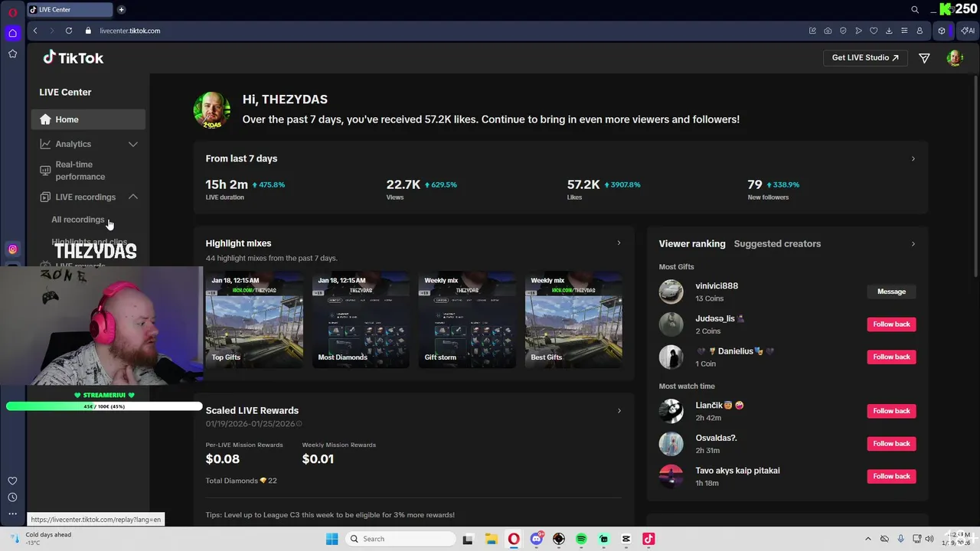Viewport: 980px width, 551px height.
Task: Open Scaled LIVE Rewards arrow
Action: tap(619, 411)
